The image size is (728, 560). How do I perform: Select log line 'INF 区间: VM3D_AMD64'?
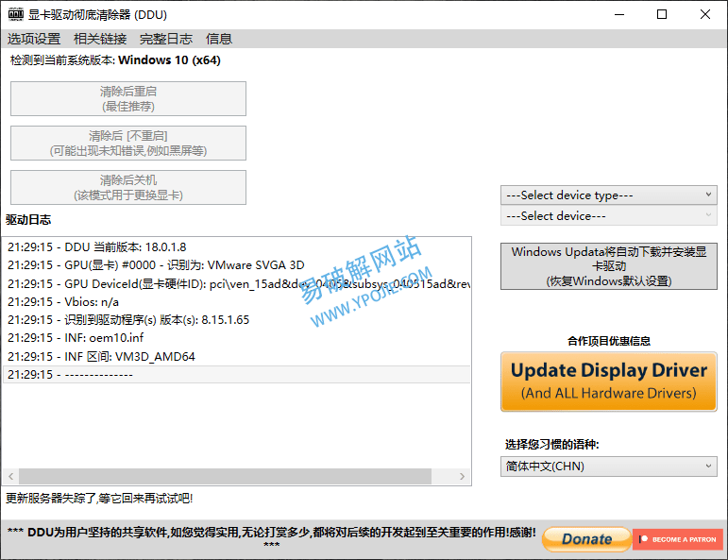click(x=237, y=357)
